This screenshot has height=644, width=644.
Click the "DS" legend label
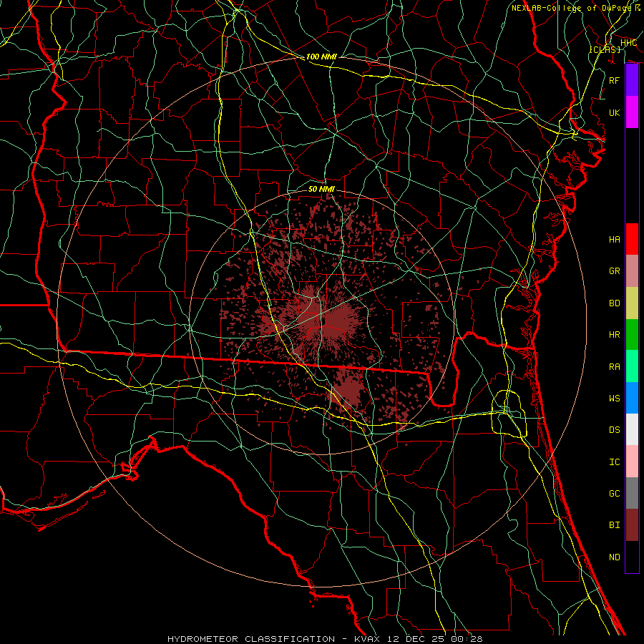(x=614, y=430)
